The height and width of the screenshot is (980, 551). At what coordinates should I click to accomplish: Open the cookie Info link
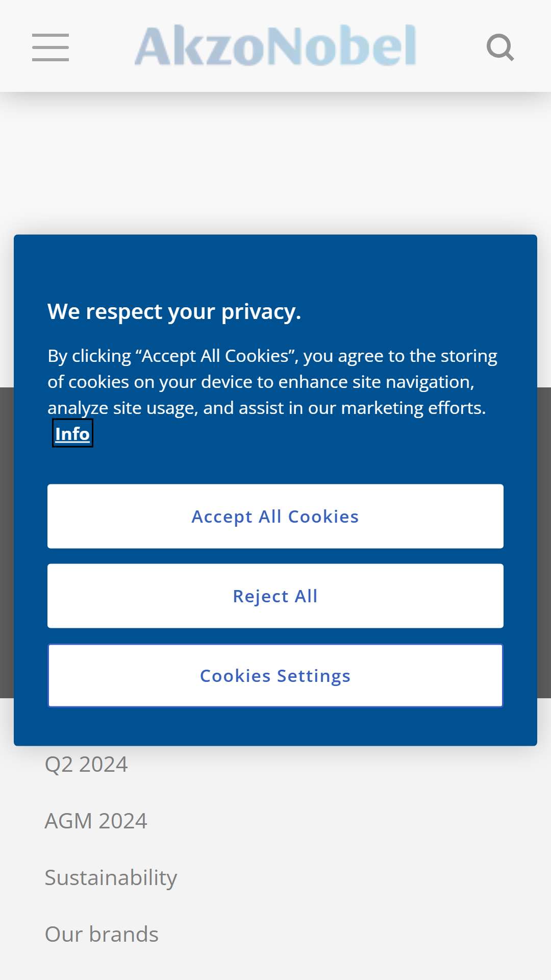72,433
